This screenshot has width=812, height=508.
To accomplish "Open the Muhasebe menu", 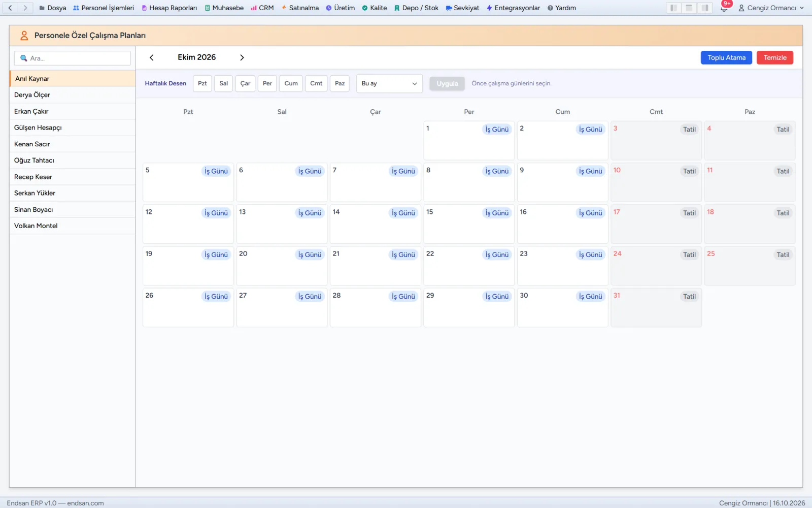I will pyautogui.click(x=224, y=8).
